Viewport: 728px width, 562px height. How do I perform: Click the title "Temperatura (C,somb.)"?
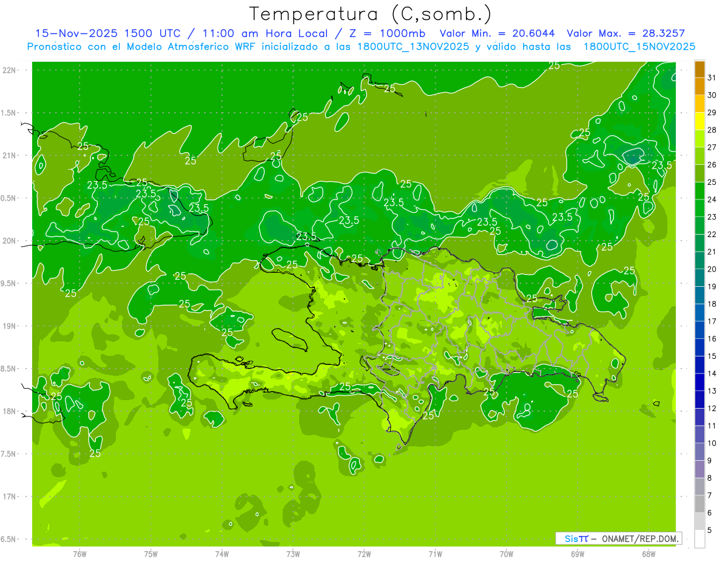click(x=371, y=14)
